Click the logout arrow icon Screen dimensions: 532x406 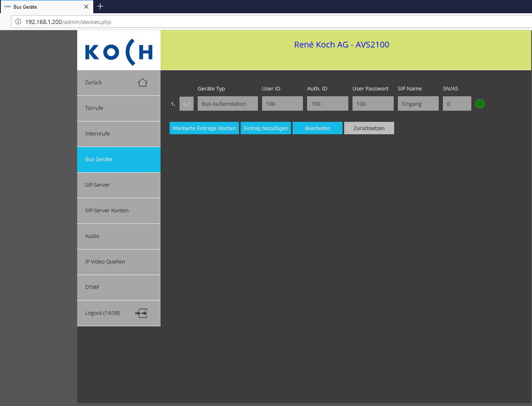coord(141,313)
